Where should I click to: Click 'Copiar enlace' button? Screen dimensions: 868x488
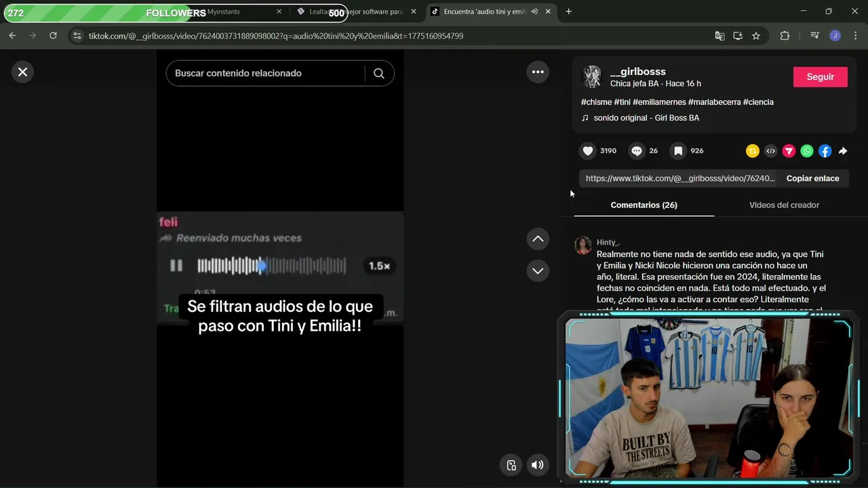point(812,178)
